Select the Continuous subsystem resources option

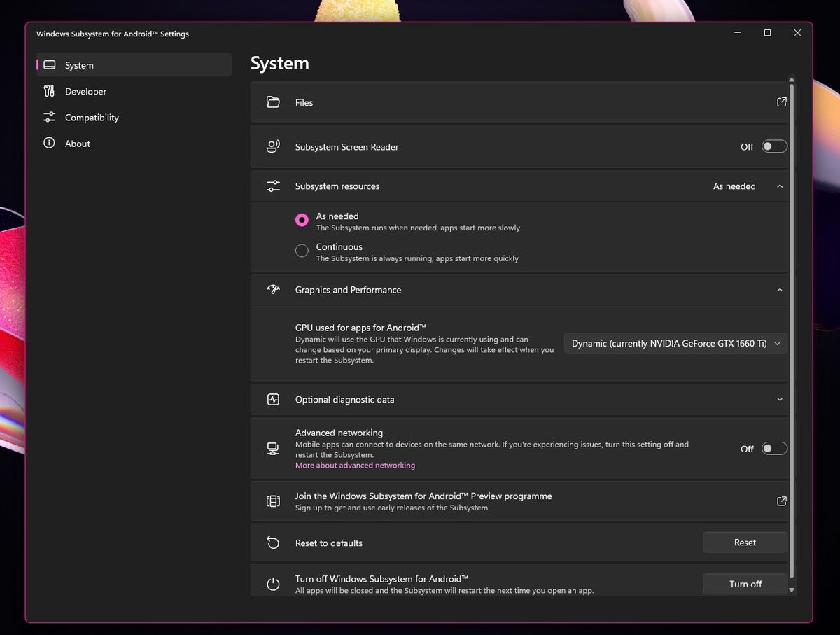click(301, 250)
